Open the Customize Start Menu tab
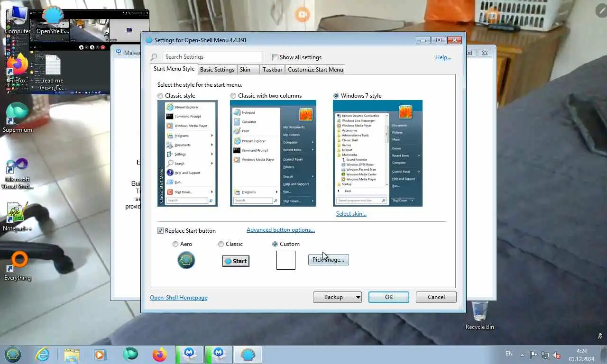 [x=315, y=70]
